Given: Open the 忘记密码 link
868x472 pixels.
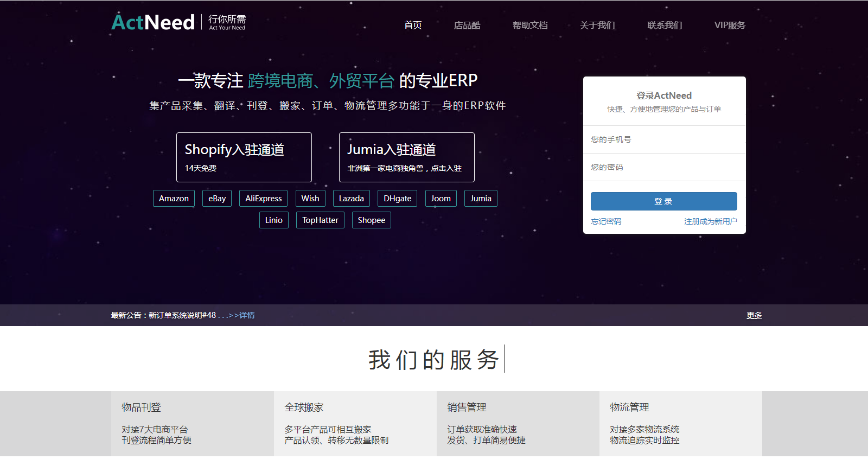Looking at the screenshot, I should pyautogui.click(x=606, y=221).
